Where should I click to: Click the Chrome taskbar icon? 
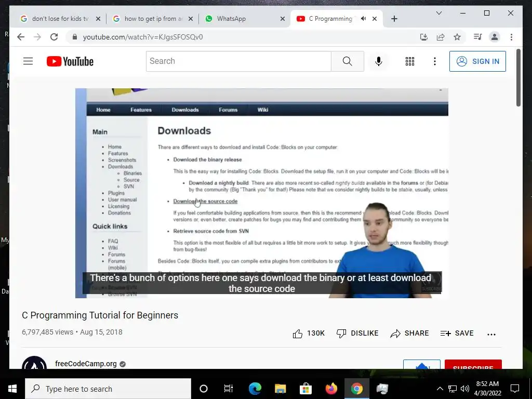pos(356,389)
